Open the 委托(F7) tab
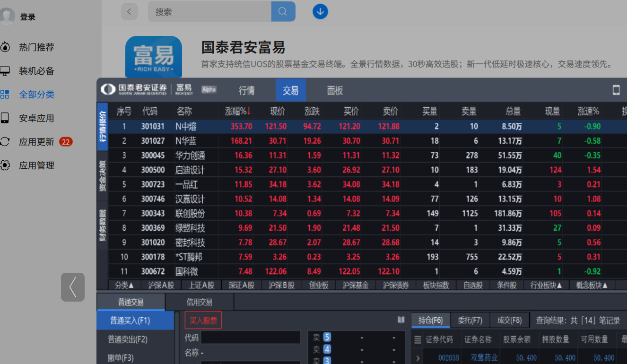This screenshot has width=627, height=364. point(470,321)
